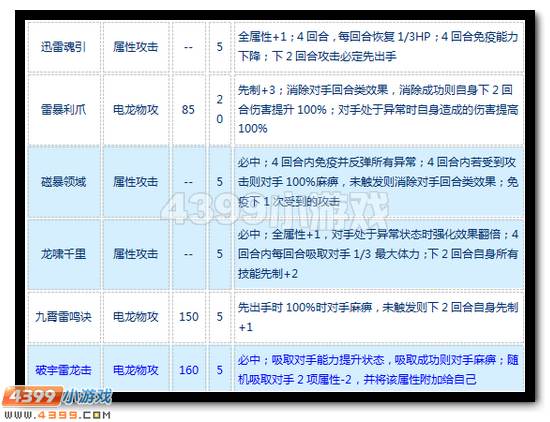The height and width of the screenshot is (422, 550).
Task: Click PP value 5 of 龙啸千里
Action: [x=220, y=254]
